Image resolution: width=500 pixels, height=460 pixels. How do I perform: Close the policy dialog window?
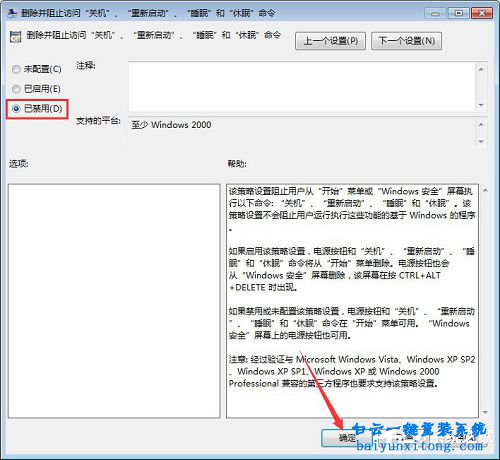coord(482,13)
